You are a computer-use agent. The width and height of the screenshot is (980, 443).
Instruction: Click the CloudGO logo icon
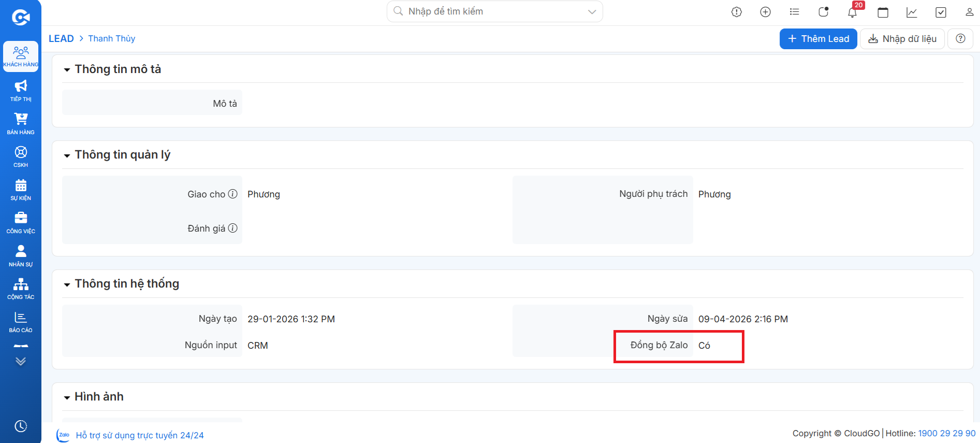coord(21,18)
